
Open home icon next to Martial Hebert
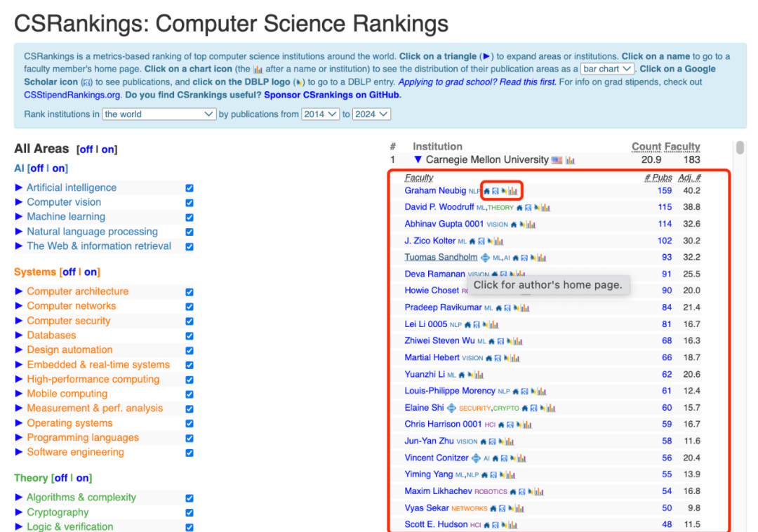(488, 358)
